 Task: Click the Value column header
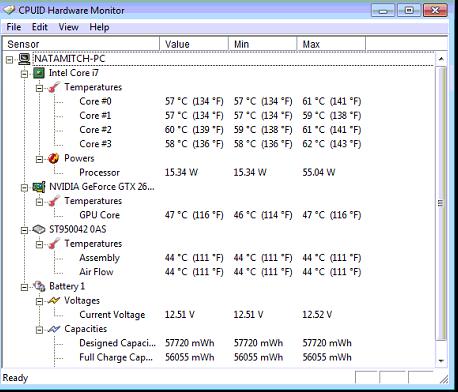point(194,44)
